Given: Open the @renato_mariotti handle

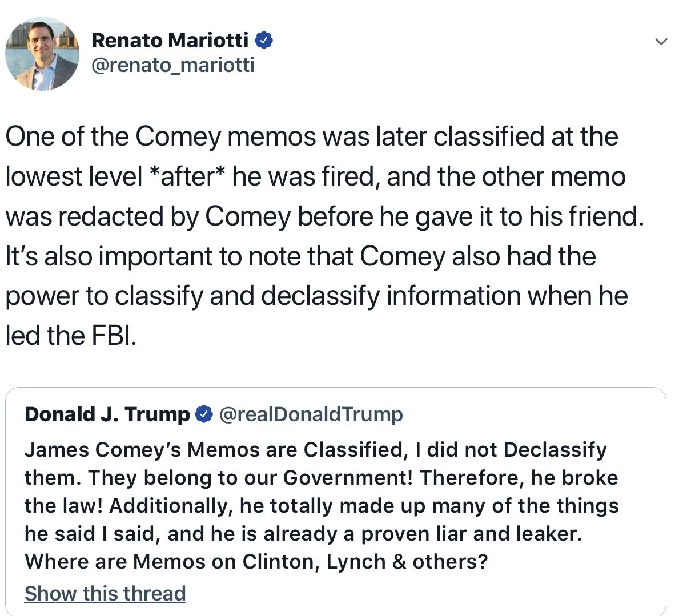Looking at the screenshot, I should coord(172,66).
